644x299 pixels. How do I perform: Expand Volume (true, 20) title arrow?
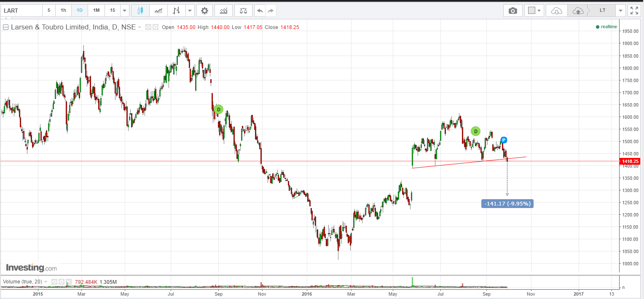(x=46, y=281)
